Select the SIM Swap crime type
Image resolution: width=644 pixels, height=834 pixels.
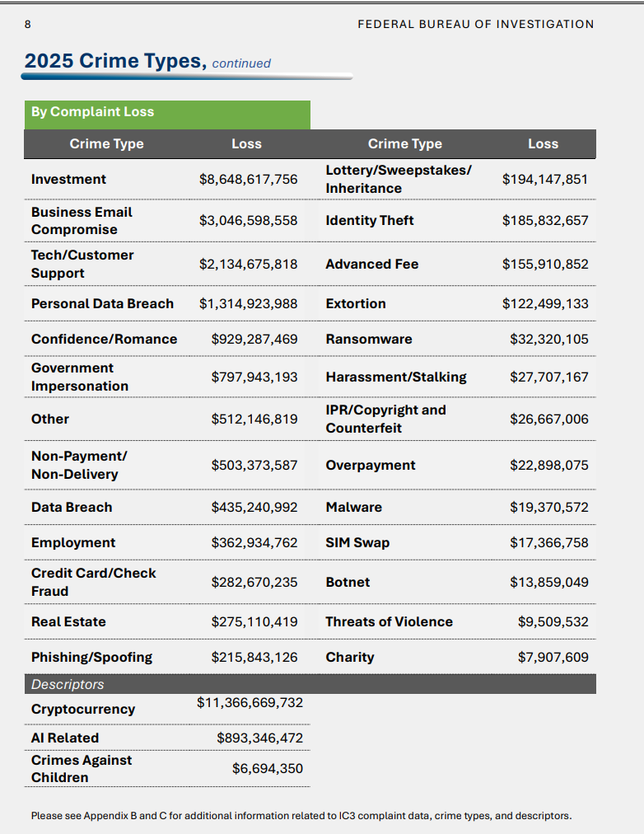(357, 543)
